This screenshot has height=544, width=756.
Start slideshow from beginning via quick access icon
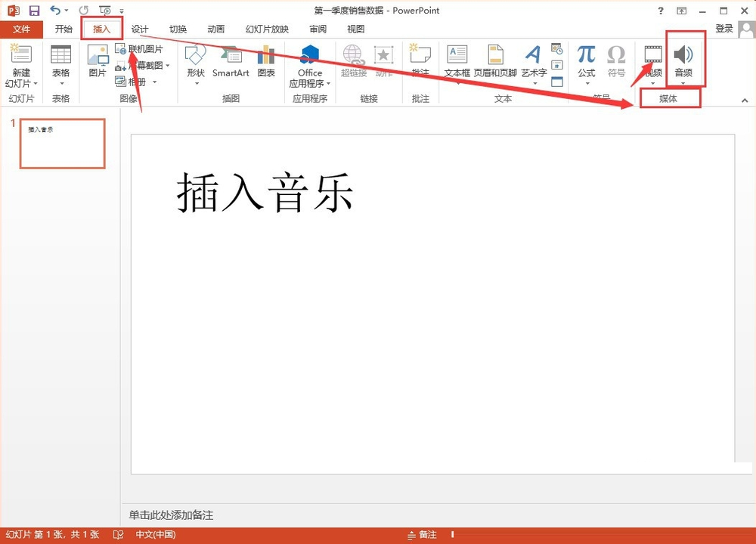tap(104, 10)
